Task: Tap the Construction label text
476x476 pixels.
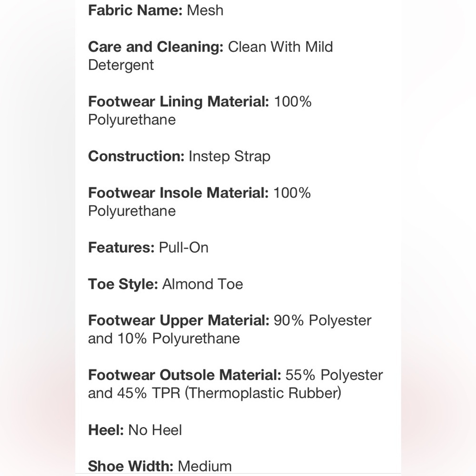Action: 136,156
